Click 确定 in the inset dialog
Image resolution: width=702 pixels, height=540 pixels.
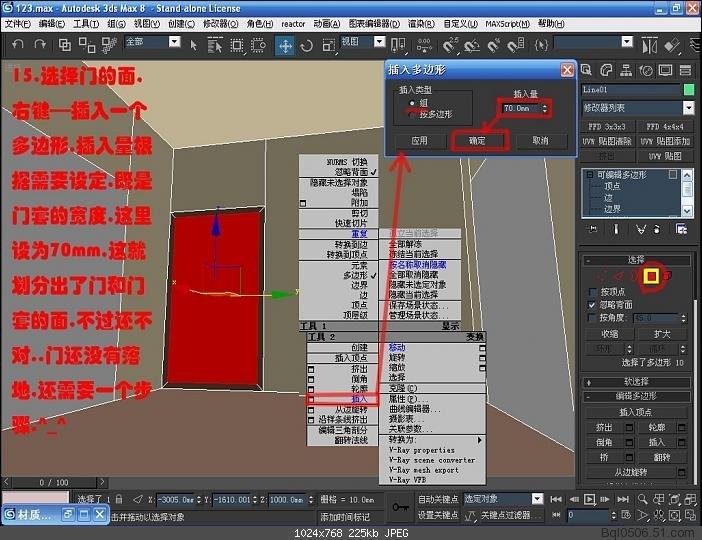[477, 141]
